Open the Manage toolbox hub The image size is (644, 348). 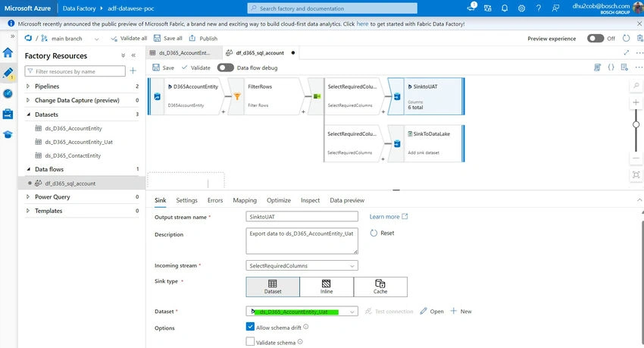(8, 114)
